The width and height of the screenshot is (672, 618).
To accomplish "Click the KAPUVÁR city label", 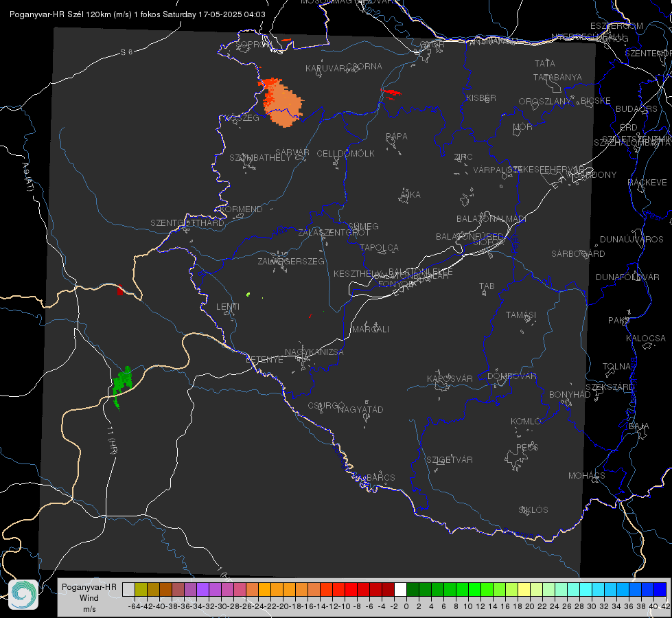I will coord(325,69).
